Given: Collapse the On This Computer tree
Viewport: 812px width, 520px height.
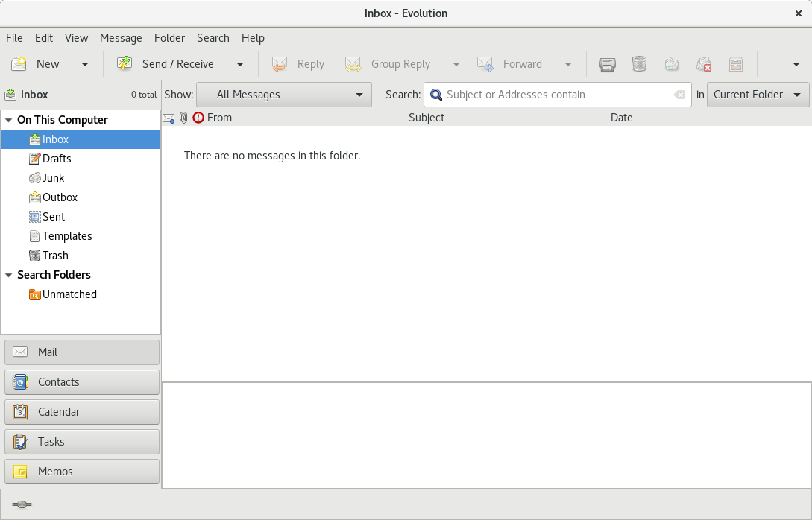Looking at the screenshot, I should pyautogui.click(x=8, y=120).
